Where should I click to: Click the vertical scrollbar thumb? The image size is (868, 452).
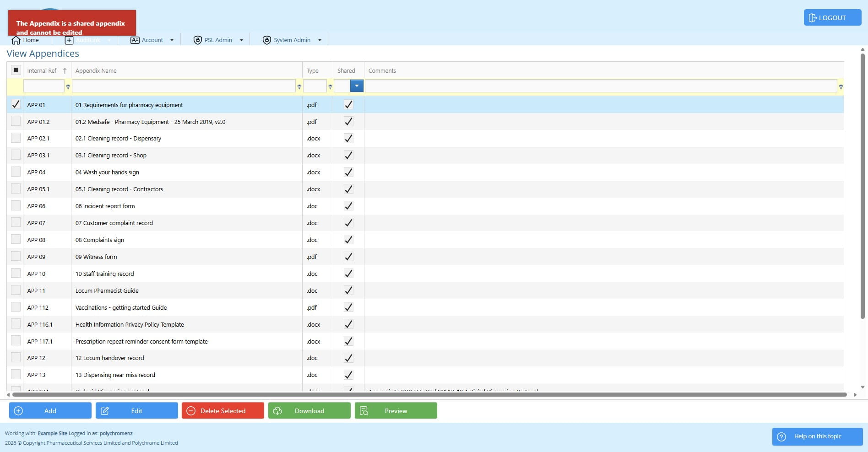click(x=863, y=185)
